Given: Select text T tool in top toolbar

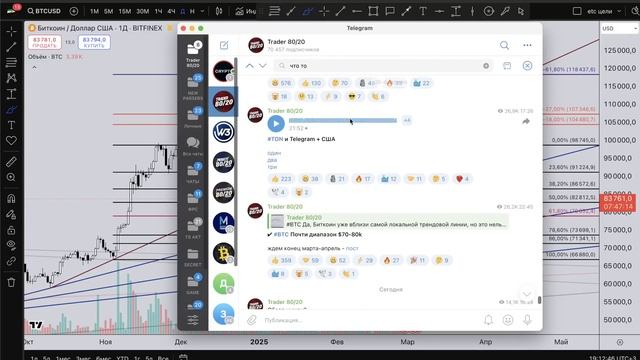Looking at the screenshot, I should tap(423, 11).
